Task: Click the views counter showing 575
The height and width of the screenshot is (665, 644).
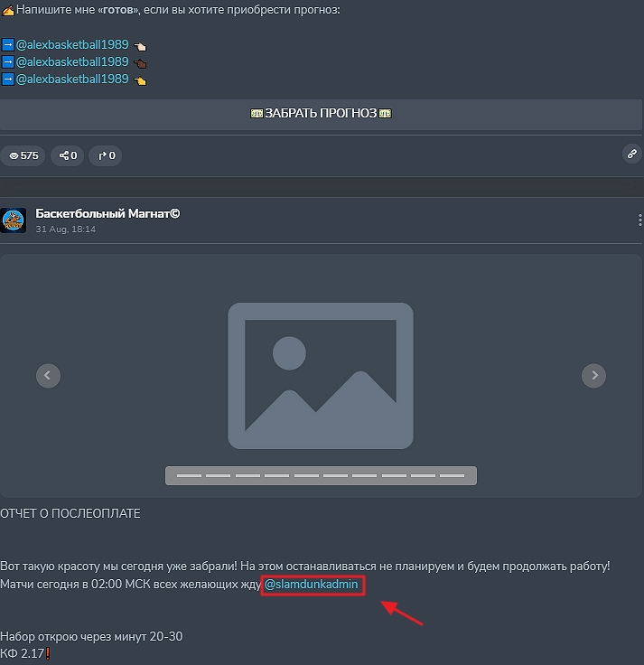Action: coord(23,155)
